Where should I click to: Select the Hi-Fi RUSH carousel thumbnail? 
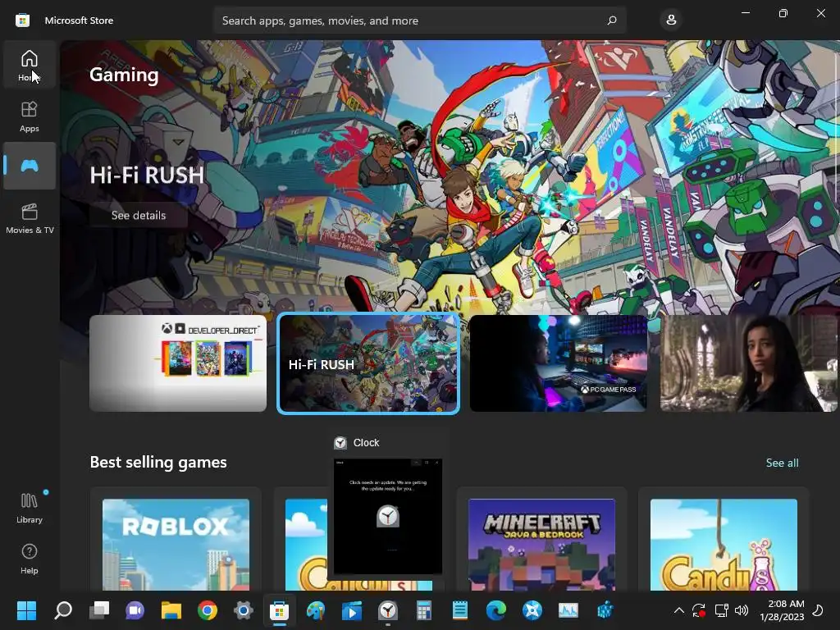368,363
